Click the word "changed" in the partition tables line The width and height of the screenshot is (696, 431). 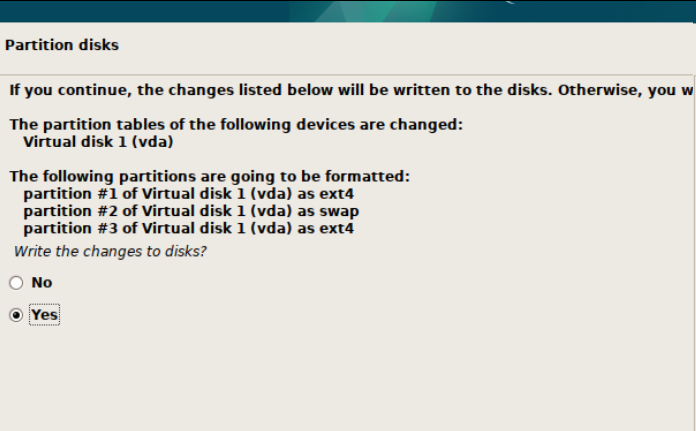[430, 125]
